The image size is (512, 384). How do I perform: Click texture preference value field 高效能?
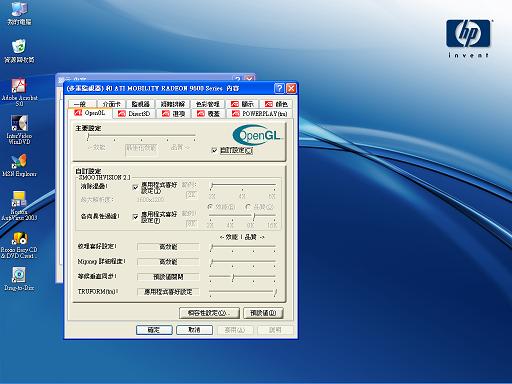(168, 247)
